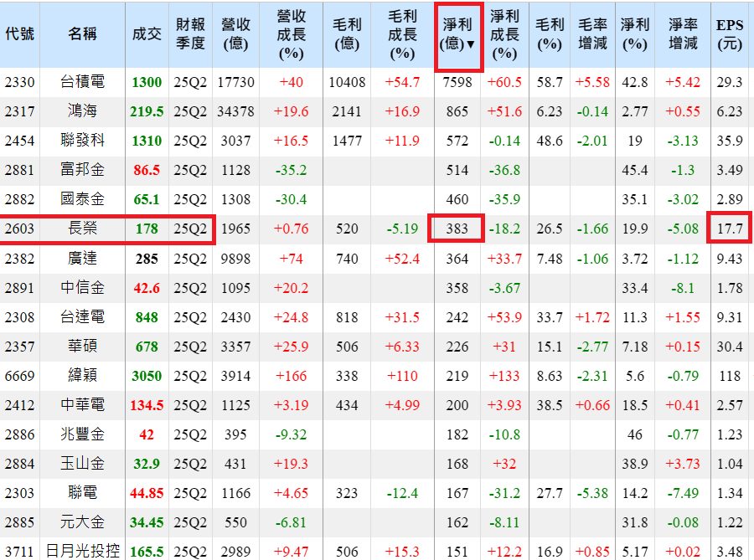This screenshot has height=560, width=754.
Task: Open stock code 2330
Action: coord(20,82)
